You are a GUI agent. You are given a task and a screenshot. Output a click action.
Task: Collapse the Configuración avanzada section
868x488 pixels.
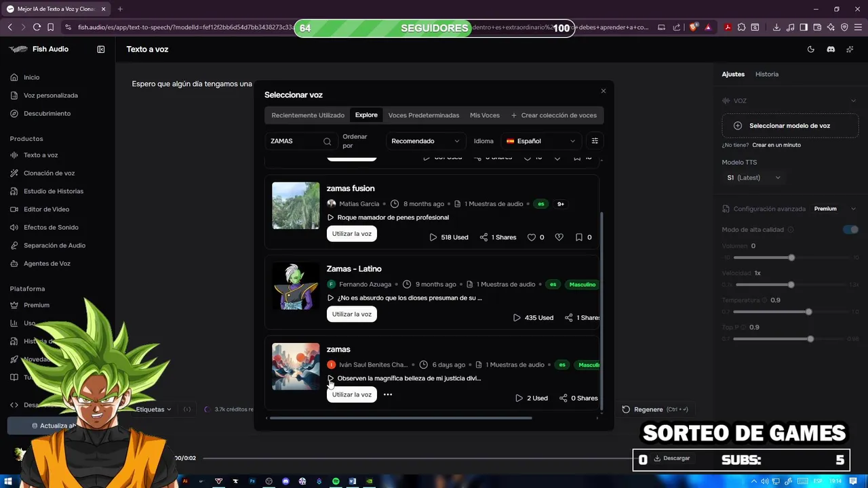853,209
